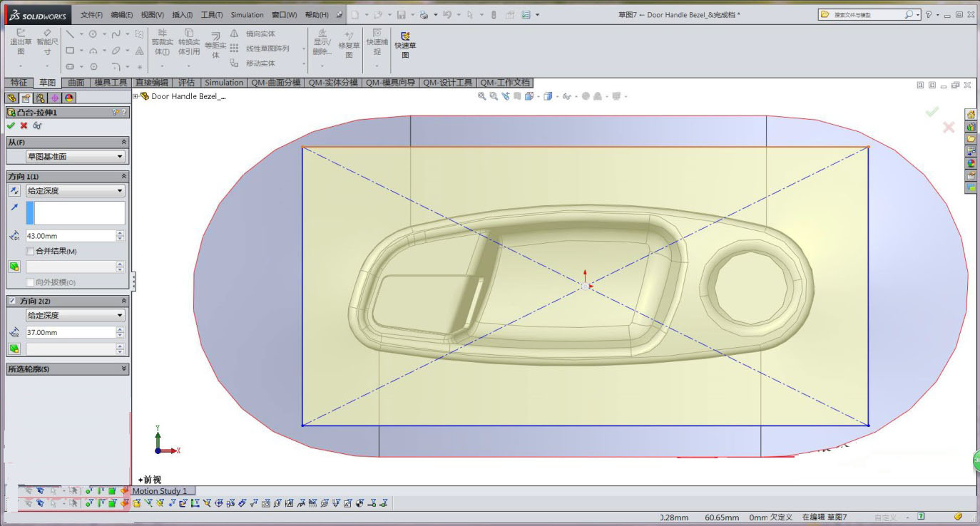980x526 pixels.
Task: Confirm the extrude with the green checkmark
Action: 11,125
